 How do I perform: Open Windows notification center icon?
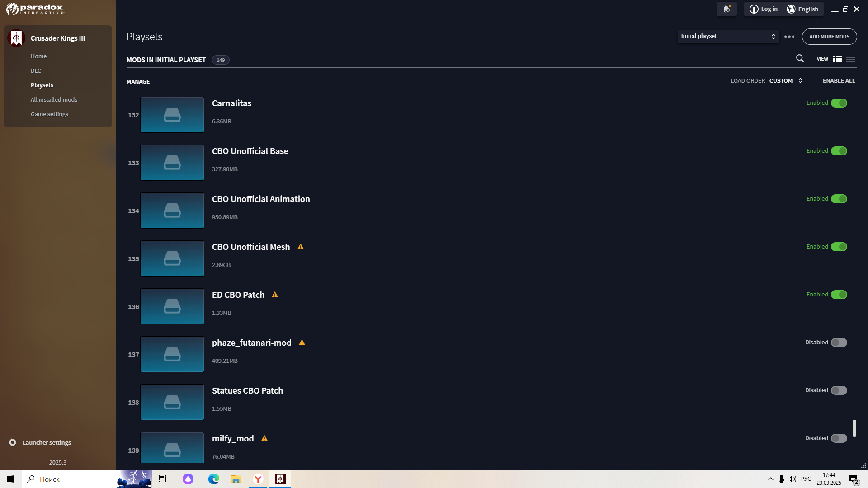[x=854, y=479]
